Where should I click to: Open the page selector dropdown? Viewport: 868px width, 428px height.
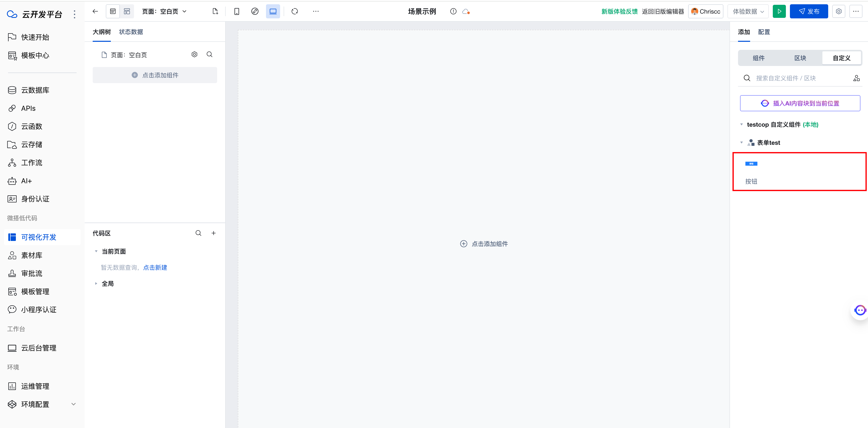pyautogui.click(x=164, y=11)
